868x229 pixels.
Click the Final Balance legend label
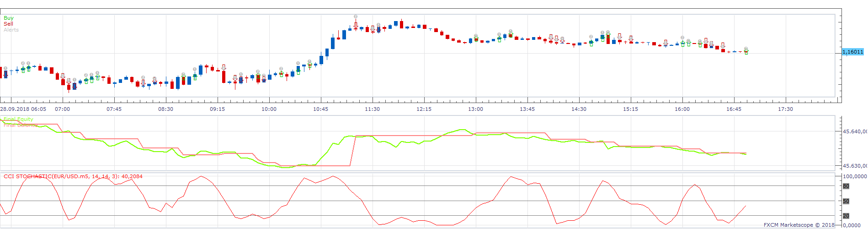21,125
